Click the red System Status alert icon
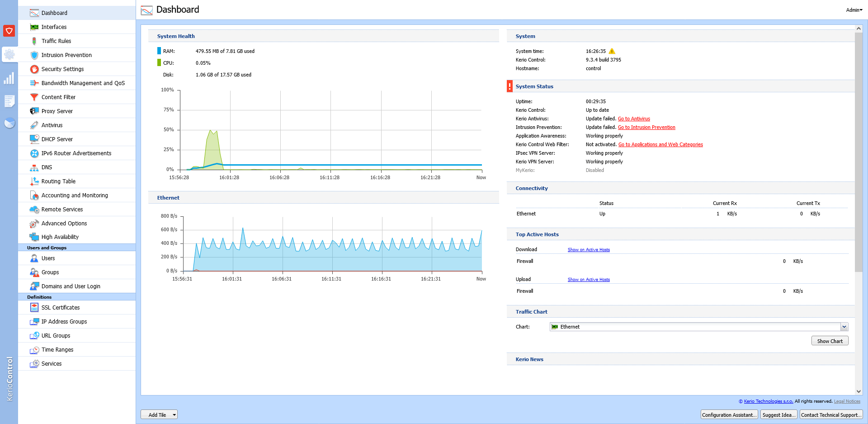Screen dimensions: 868x424 pos(509,86)
